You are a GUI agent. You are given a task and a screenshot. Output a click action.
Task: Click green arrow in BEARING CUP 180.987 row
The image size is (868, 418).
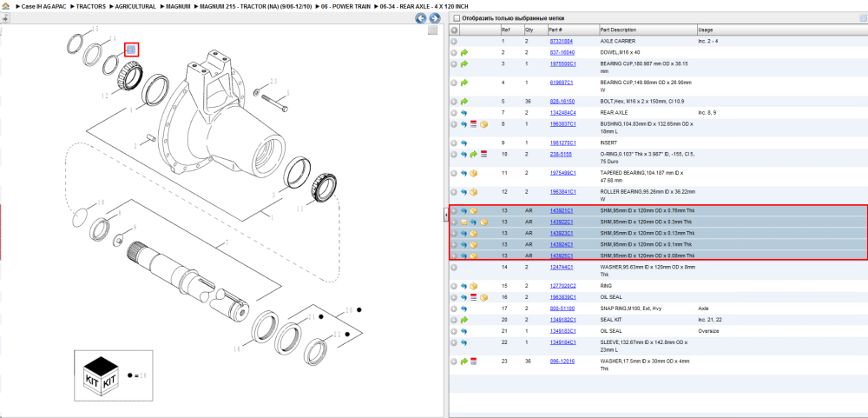point(464,63)
